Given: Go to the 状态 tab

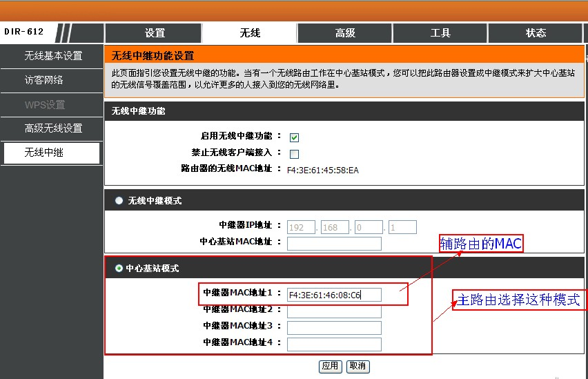Looking at the screenshot, I should pos(536,33).
